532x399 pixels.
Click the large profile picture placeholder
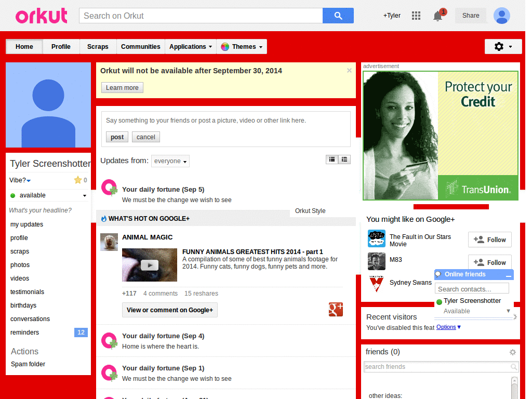[48, 105]
